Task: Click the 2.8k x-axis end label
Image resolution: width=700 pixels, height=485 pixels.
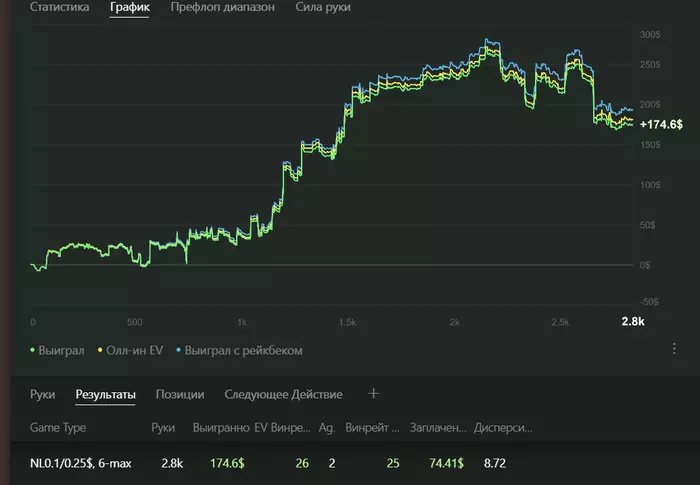Action: coord(633,321)
